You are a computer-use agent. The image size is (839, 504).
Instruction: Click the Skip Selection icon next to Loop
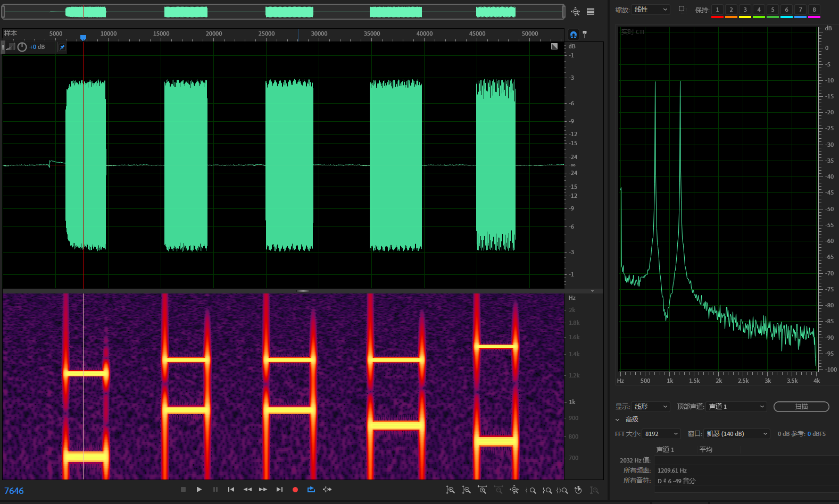(327, 489)
